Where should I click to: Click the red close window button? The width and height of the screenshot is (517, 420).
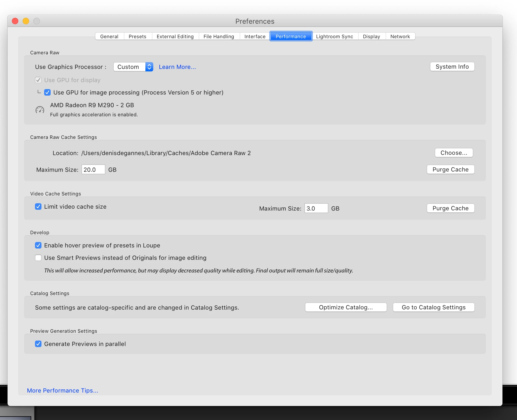[x=15, y=21]
